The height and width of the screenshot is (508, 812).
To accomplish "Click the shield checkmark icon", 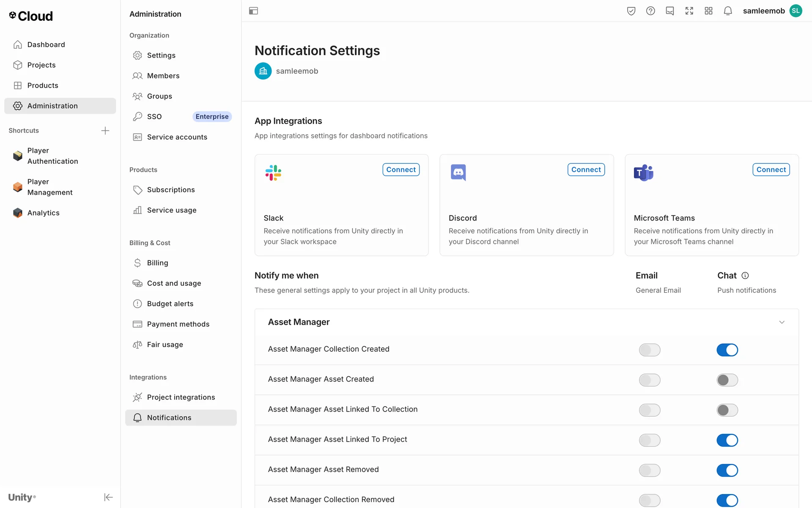I will 631,11.
